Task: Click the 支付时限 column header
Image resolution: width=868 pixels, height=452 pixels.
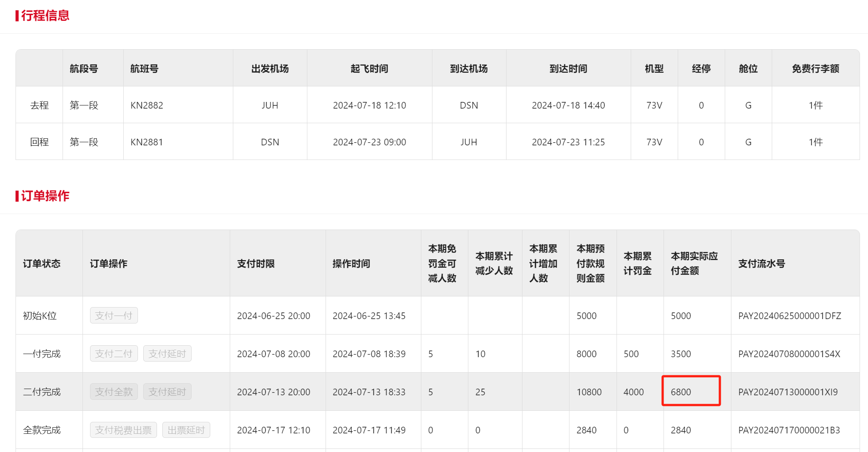Action: (x=256, y=264)
